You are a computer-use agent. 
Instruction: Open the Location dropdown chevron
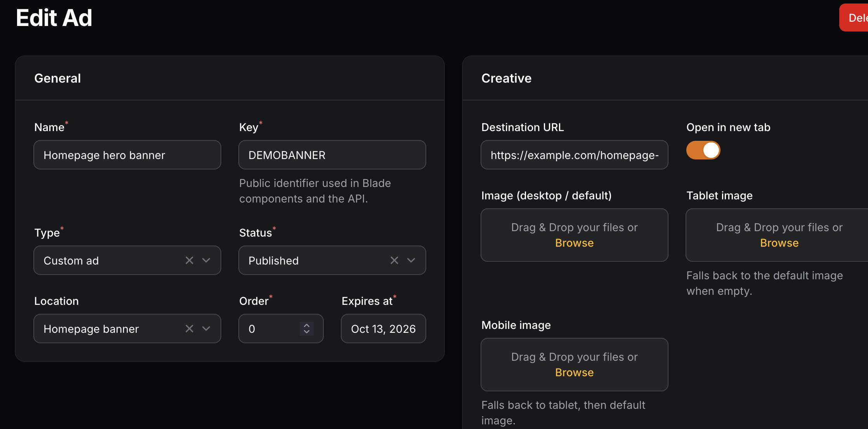point(206,329)
